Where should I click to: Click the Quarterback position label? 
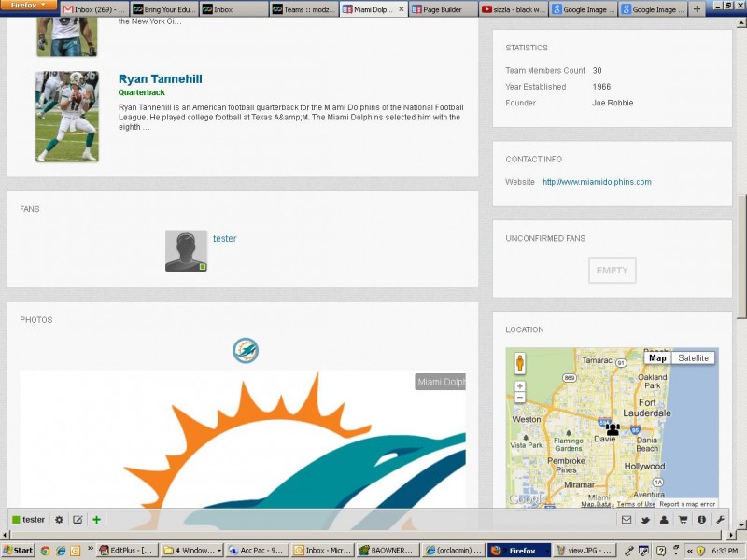point(142,92)
